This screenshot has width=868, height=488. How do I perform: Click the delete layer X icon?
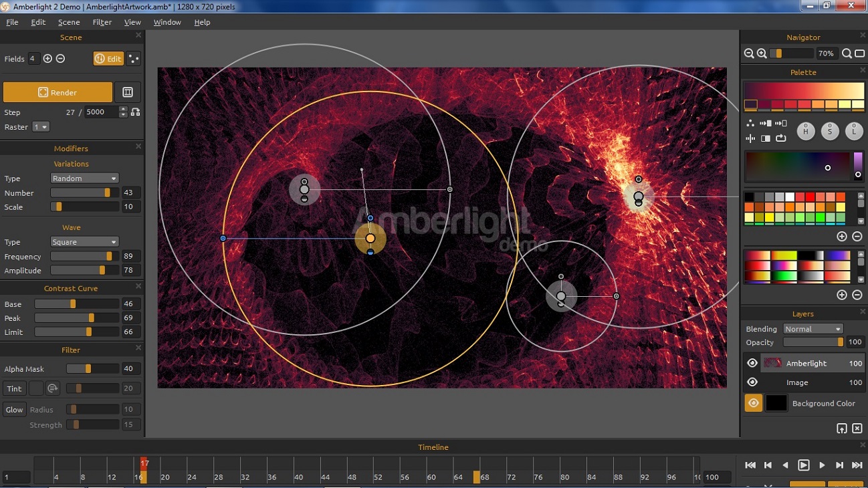[x=857, y=429]
